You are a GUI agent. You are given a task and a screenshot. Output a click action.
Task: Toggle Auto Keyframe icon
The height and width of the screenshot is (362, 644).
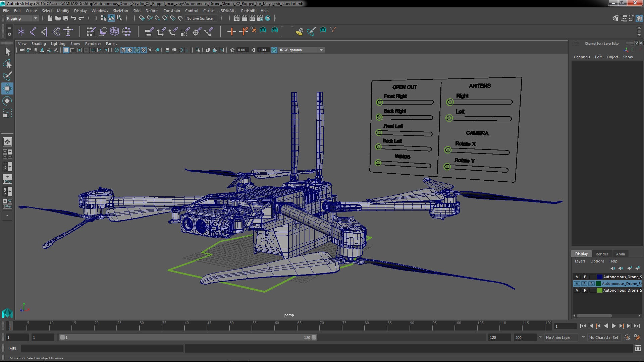click(x=627, y=338)
